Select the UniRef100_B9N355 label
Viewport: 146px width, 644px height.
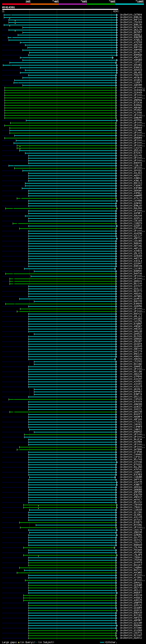pyautogui.click(x=131, y=37)
